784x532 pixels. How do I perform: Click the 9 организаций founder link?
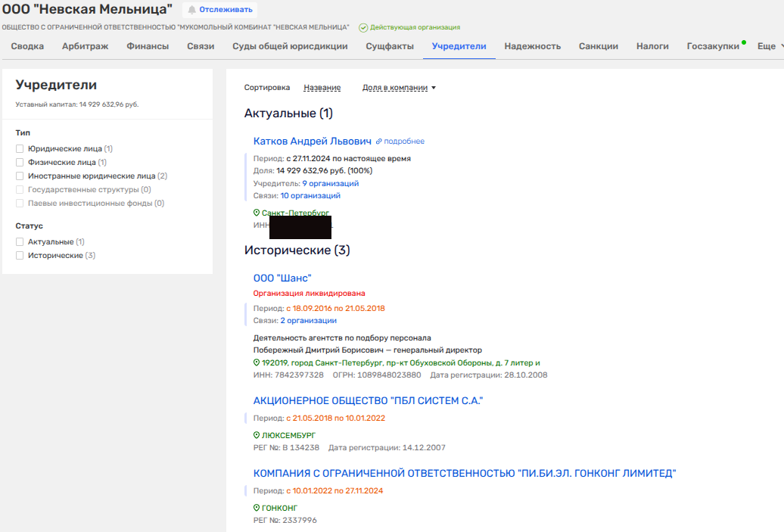330,183
